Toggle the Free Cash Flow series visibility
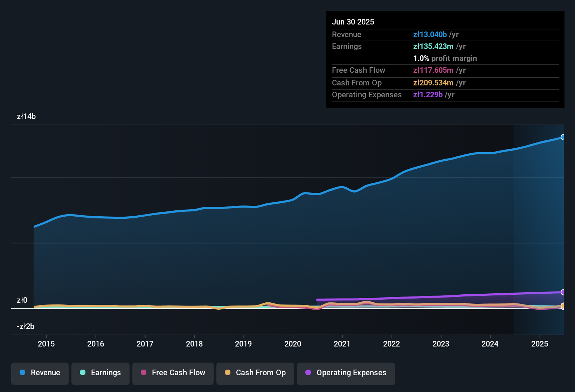This screenshot has height=392, width=575. (x=173, y=373)
